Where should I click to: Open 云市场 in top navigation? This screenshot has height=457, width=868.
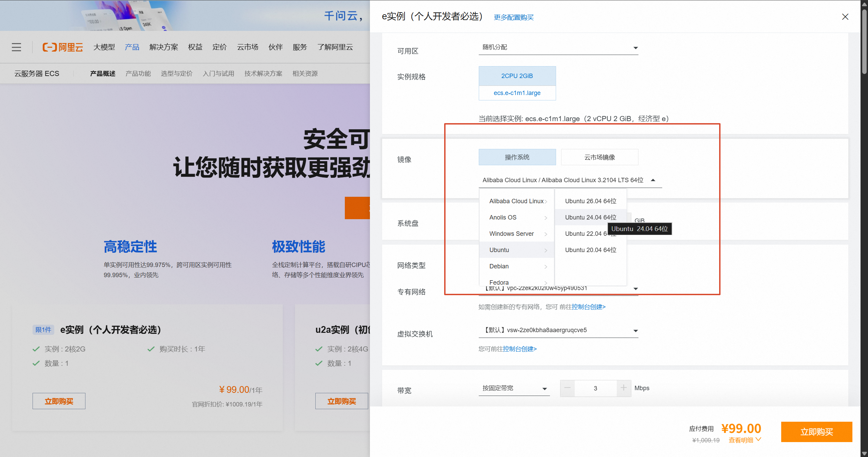click(248, 47)
